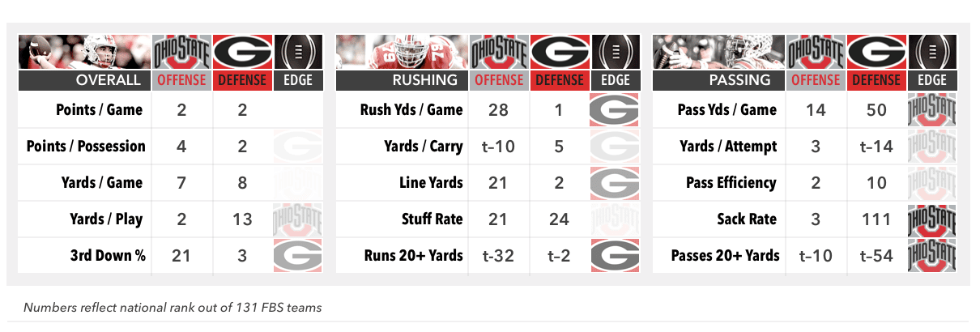Select Georgia edge logo for Rush Yds / Game

coord(615,110)
